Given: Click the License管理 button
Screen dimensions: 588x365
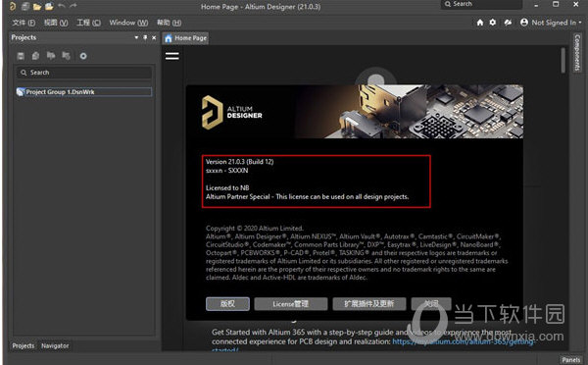Looking at the screenshot, I should pyautogui.click(x=291, y=304).
